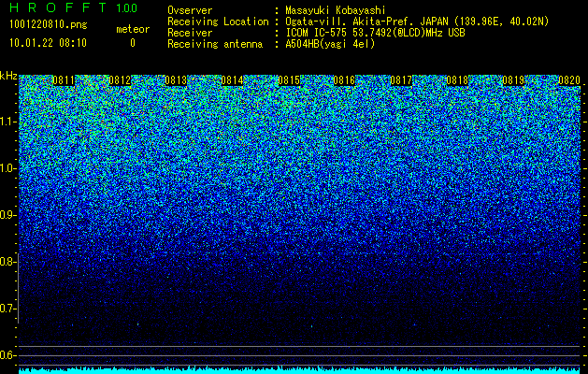Click the 0820 time marker

point(569,80)
